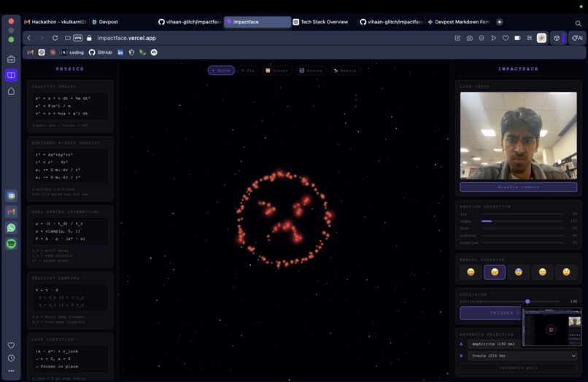
Task: Open asteroid A Amphitrite dropdown
Action: pos(495,344)
